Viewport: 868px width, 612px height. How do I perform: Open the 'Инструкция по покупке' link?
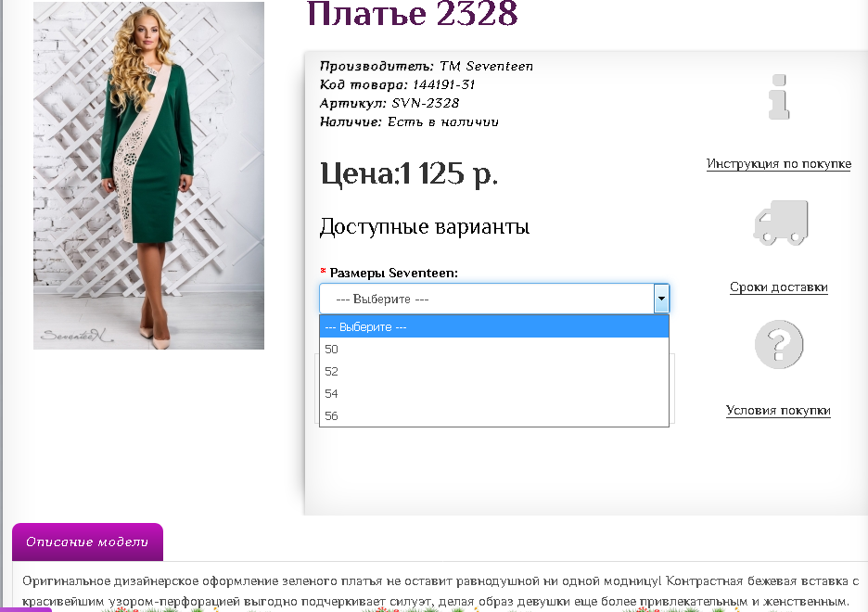[x=778, y=164]
